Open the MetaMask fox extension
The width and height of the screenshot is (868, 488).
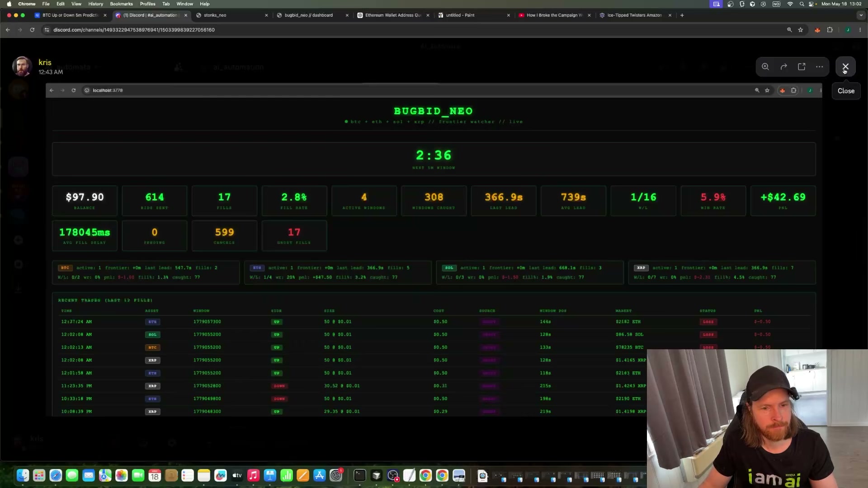[x=817, y=30]
